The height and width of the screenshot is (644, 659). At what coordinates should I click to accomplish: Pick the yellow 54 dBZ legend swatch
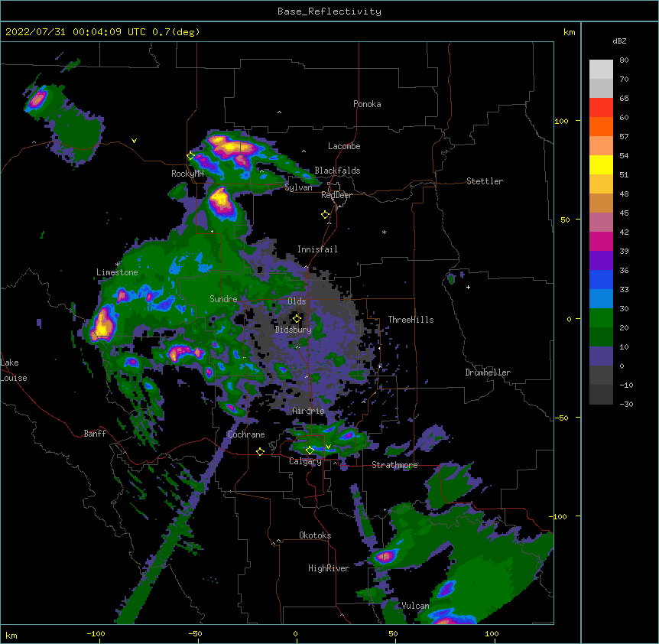(601, 164)
